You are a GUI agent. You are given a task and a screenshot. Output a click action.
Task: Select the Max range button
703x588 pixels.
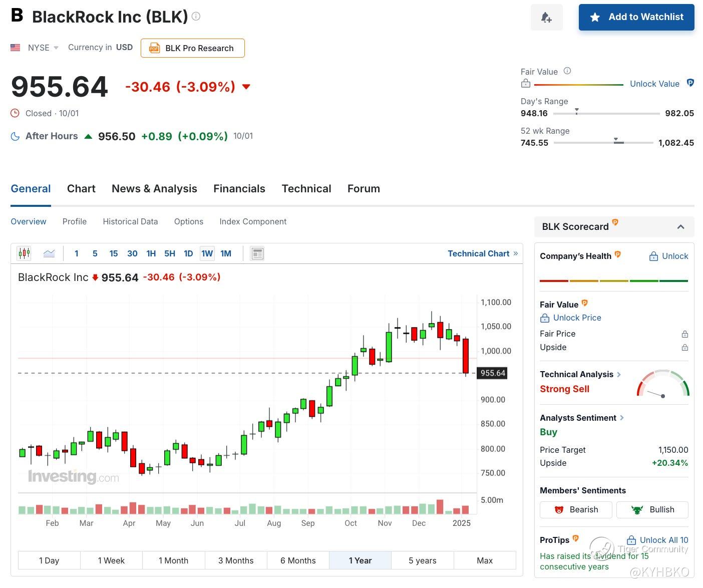485,560
